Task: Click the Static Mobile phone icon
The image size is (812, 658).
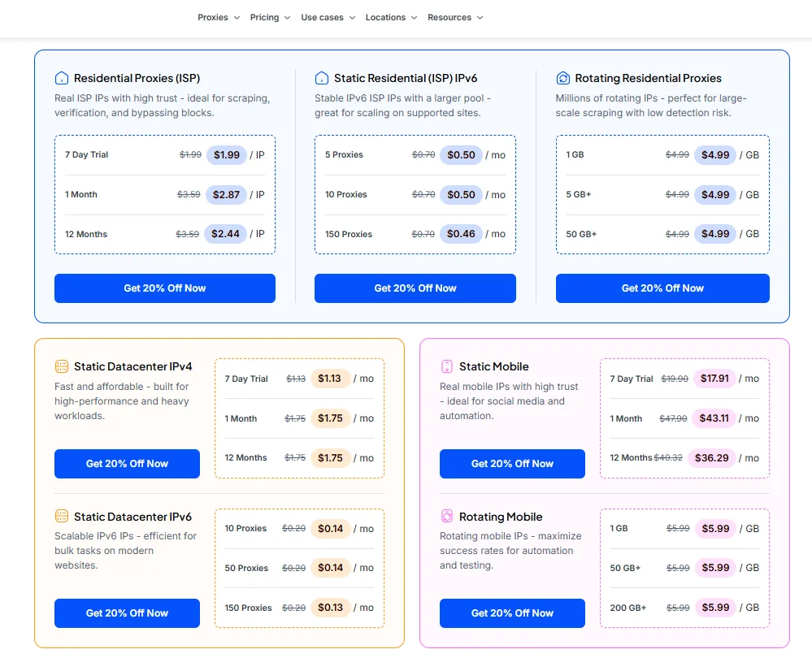Action: point(447,366)
